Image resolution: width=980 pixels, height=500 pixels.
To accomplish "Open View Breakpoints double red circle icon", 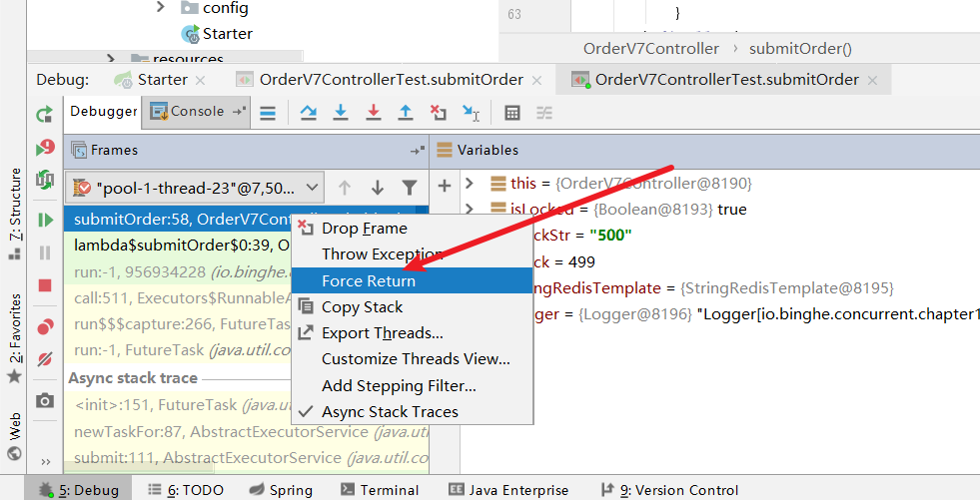I will [45, 326].
